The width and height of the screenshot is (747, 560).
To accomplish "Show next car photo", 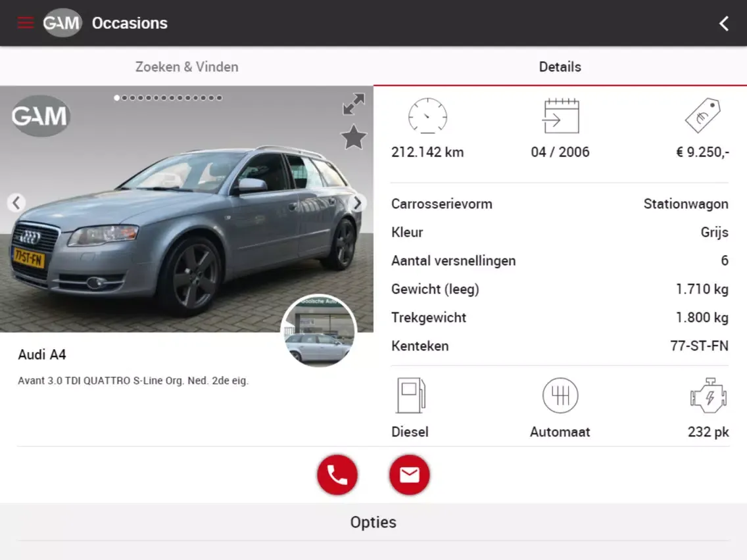I will click(x=357, y=203).
